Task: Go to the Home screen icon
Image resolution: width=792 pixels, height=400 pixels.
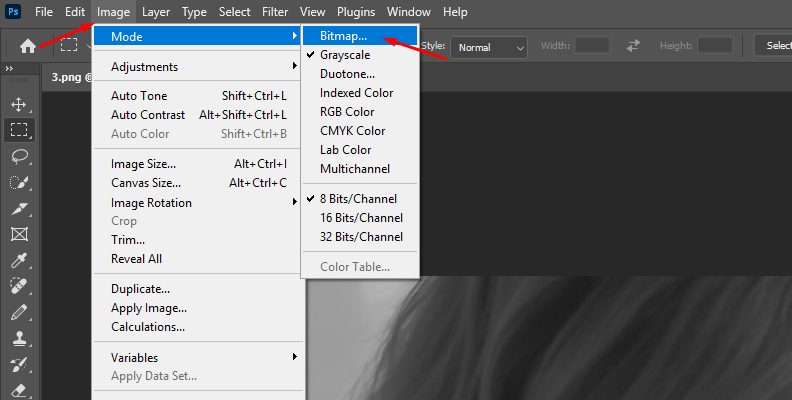Action: click(x=27, y=46)
